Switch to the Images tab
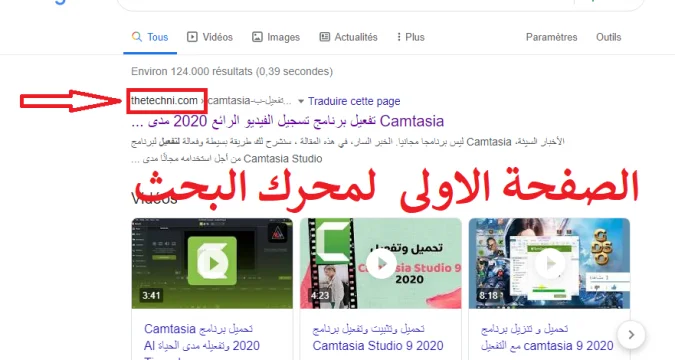675x360 pixels. coord(276,37)
